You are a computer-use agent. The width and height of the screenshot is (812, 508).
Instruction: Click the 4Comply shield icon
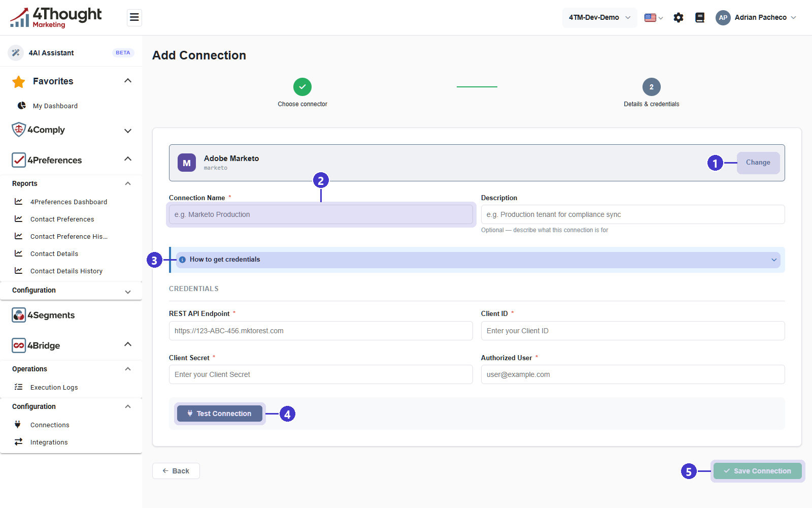19,130
